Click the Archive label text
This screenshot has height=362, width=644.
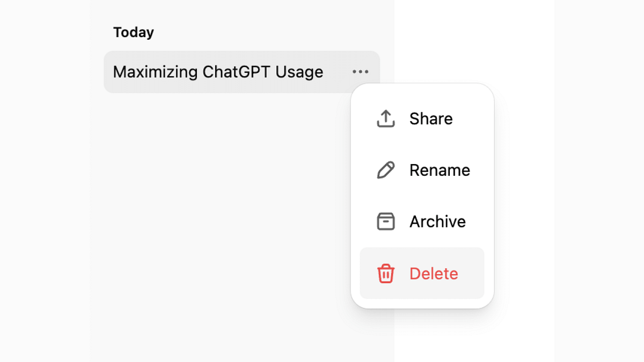437,221
